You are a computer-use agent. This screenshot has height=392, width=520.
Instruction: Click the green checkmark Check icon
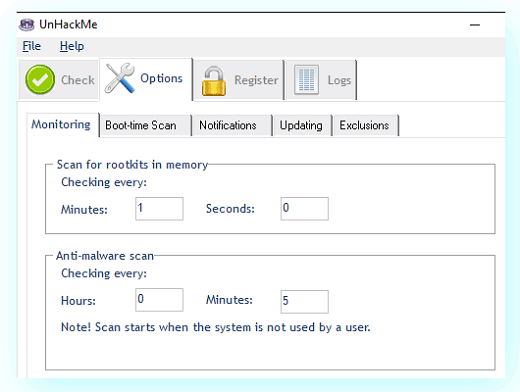tap(40, 79)
